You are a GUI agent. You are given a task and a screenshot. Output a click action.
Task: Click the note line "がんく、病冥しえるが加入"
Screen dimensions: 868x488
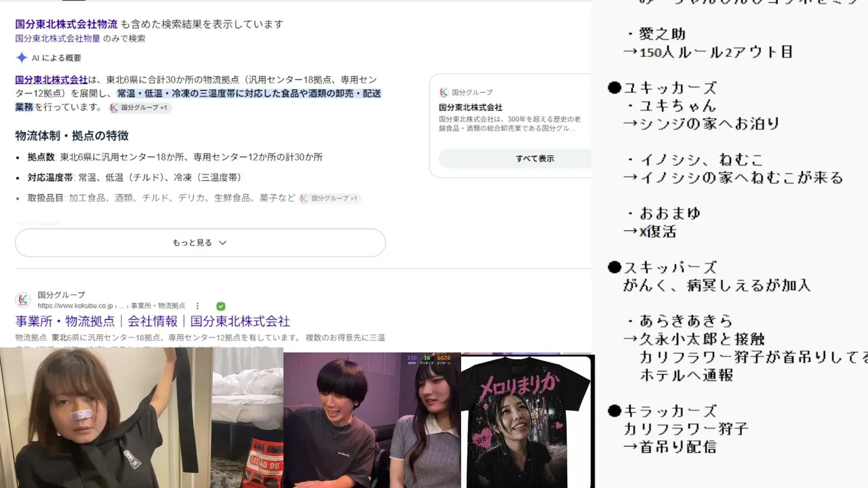tap(717, 285)
